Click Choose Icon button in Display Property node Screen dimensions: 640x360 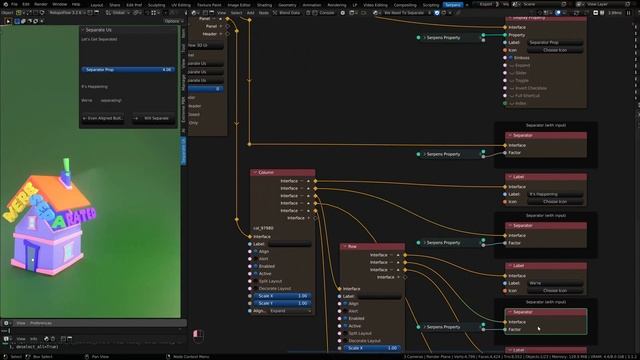555,50
